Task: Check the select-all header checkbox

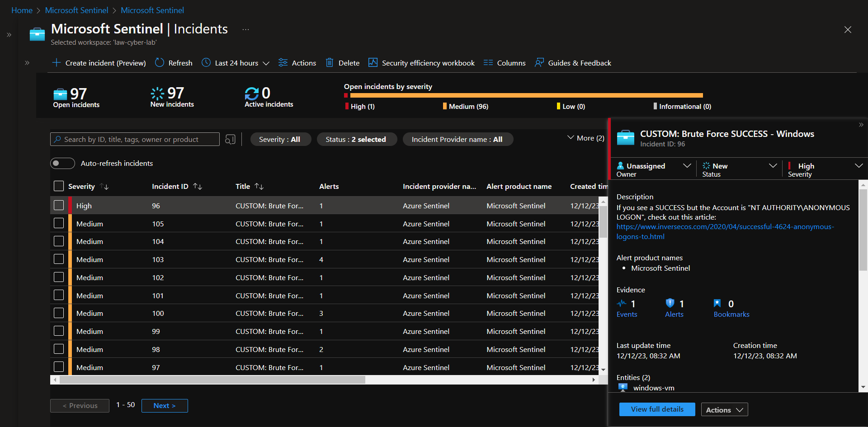Action: pyautogui.click(x=59, y=186)
